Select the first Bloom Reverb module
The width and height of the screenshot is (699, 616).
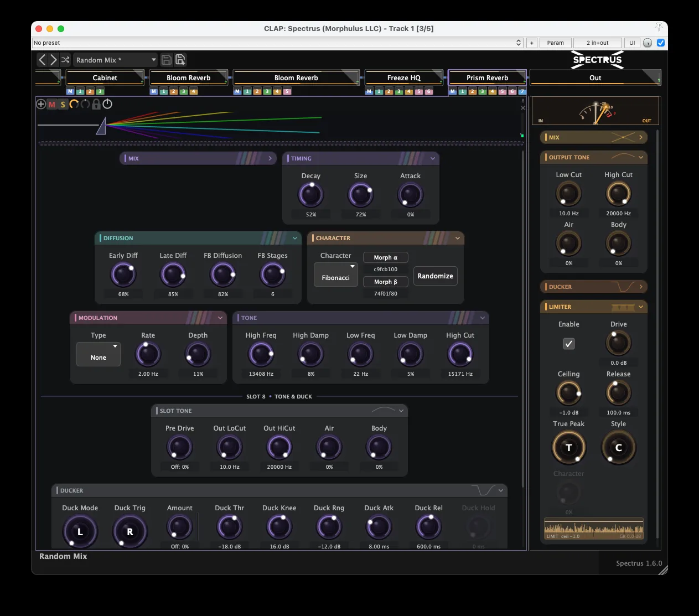(189, 77)
